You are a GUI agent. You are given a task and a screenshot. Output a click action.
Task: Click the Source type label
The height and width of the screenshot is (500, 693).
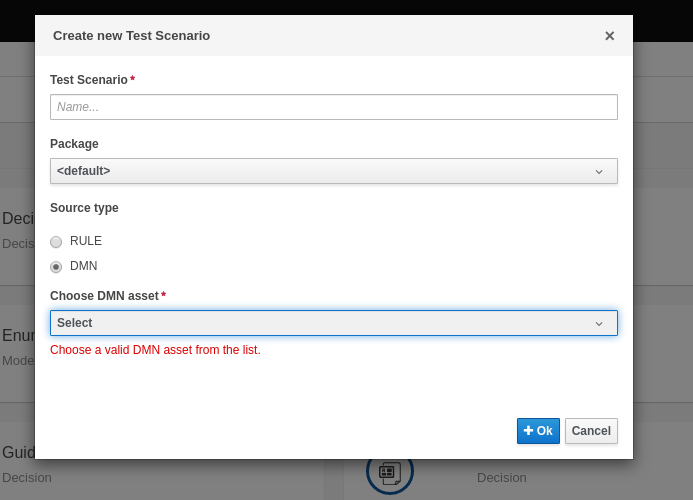click(84, 208)
